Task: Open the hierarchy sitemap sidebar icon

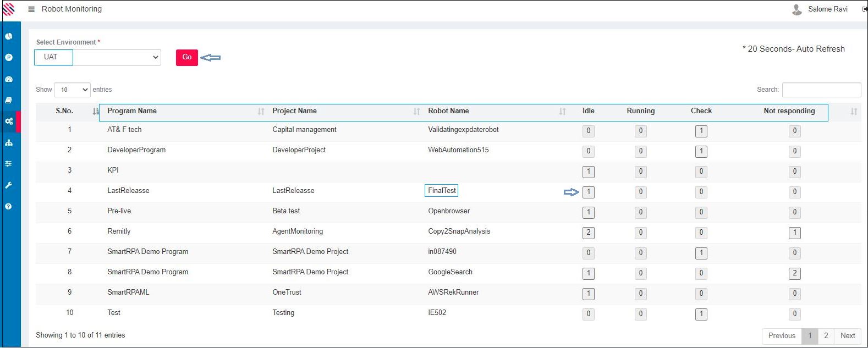Action: click(x=9, y=142)
